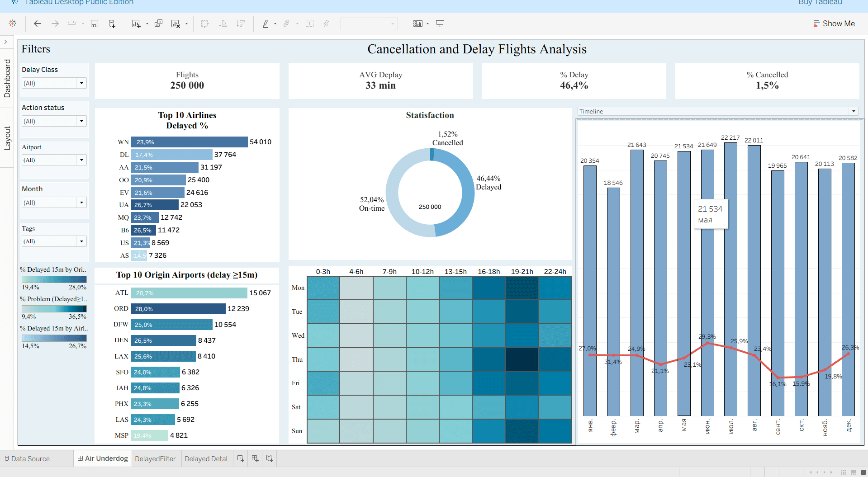The image size is (868, 477).
Task: Open the Timeline sheet selector dropdown
Action: click(854, 111)
